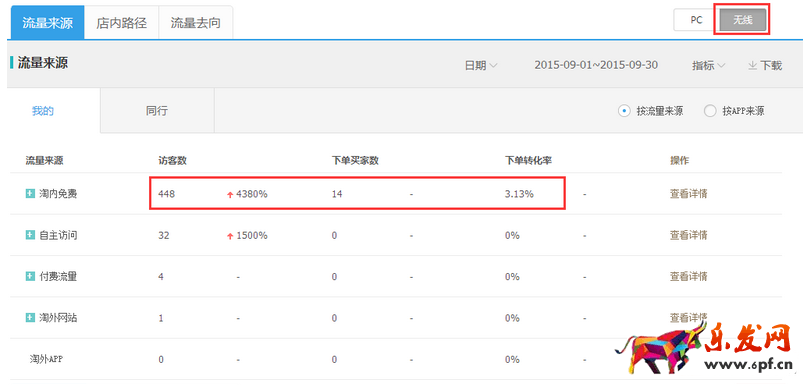803x385 pixels.
Task: Click the 下载 download icon
Action: (x=753, y=66)
